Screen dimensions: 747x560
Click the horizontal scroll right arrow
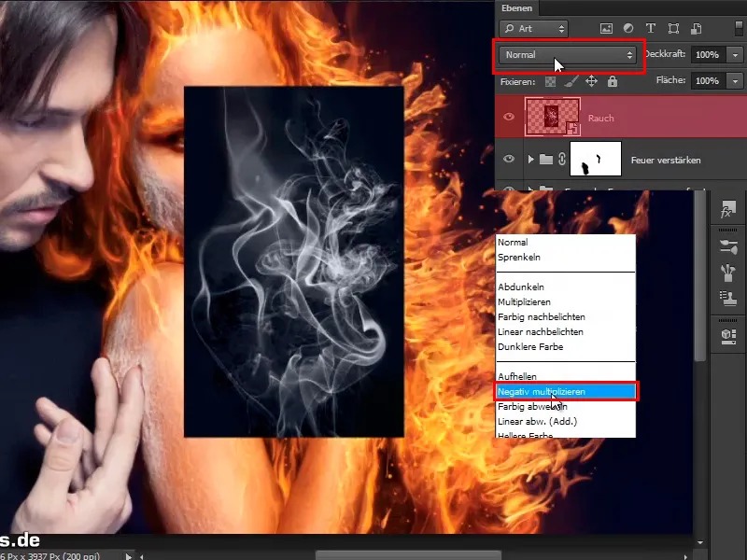pos(686,556)
